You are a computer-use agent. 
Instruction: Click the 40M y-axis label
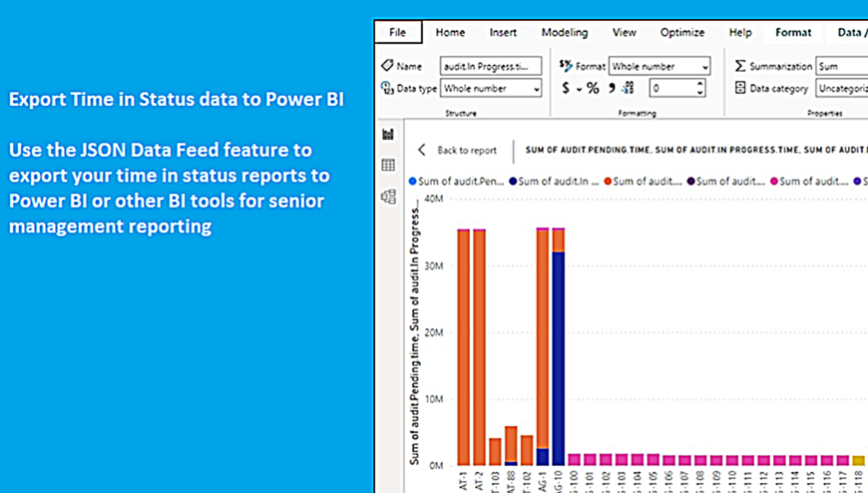pos(434,199)
